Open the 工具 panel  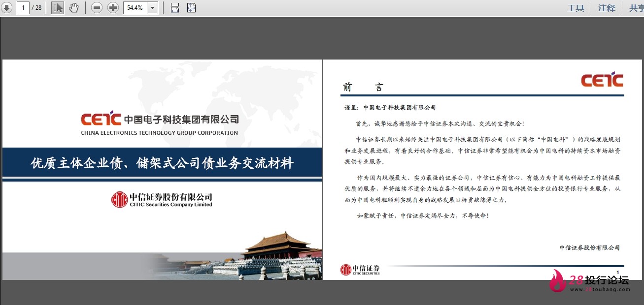576,8
